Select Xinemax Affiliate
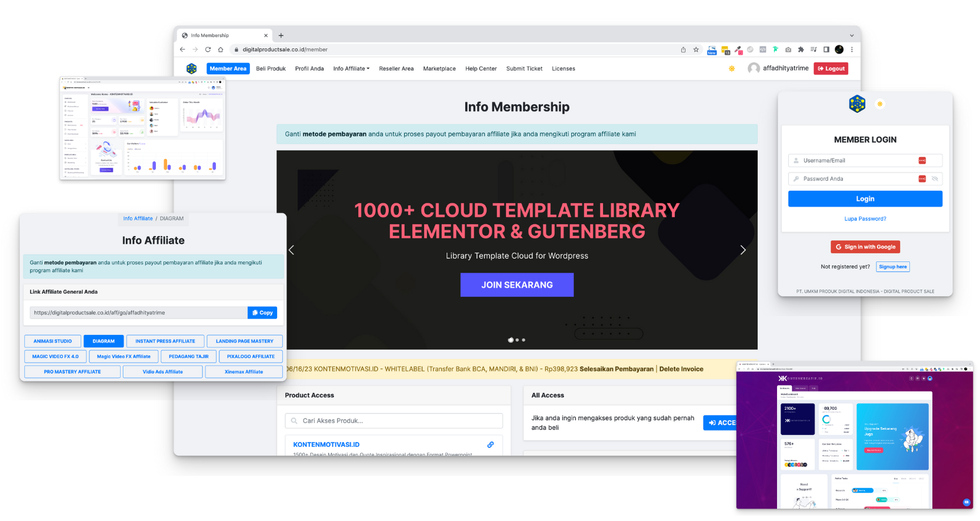This screenshot has height=521, width=980. click(x=244, y=371)
